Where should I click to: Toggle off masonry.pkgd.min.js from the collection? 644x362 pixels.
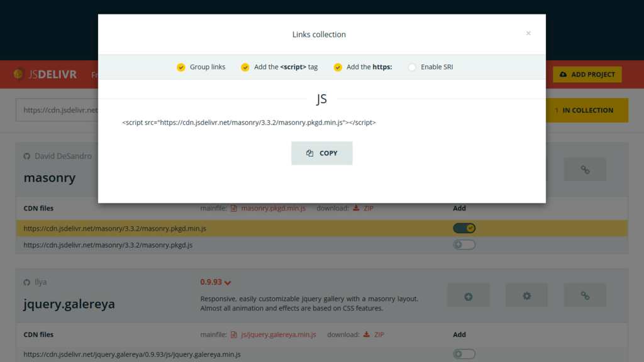click(x=464, y=228)
